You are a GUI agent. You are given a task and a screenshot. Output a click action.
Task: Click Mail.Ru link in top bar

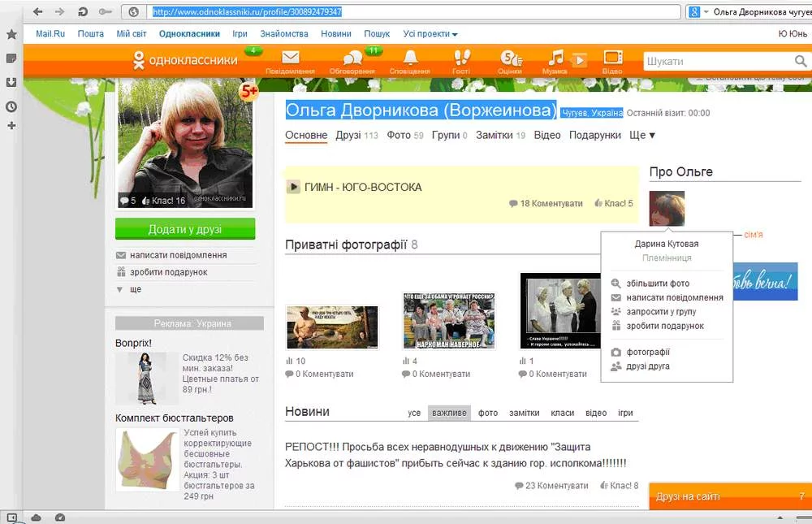pos(50,33)
